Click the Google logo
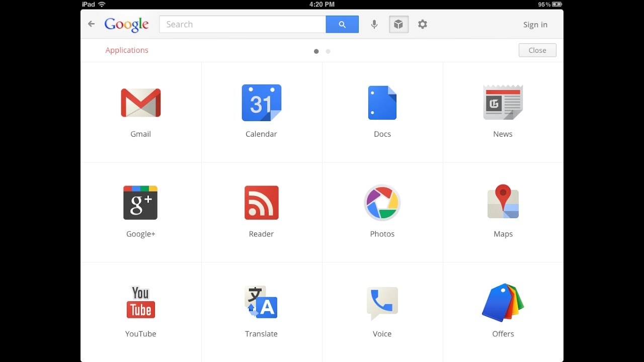The image size is (644, 362). coord(127,25)
